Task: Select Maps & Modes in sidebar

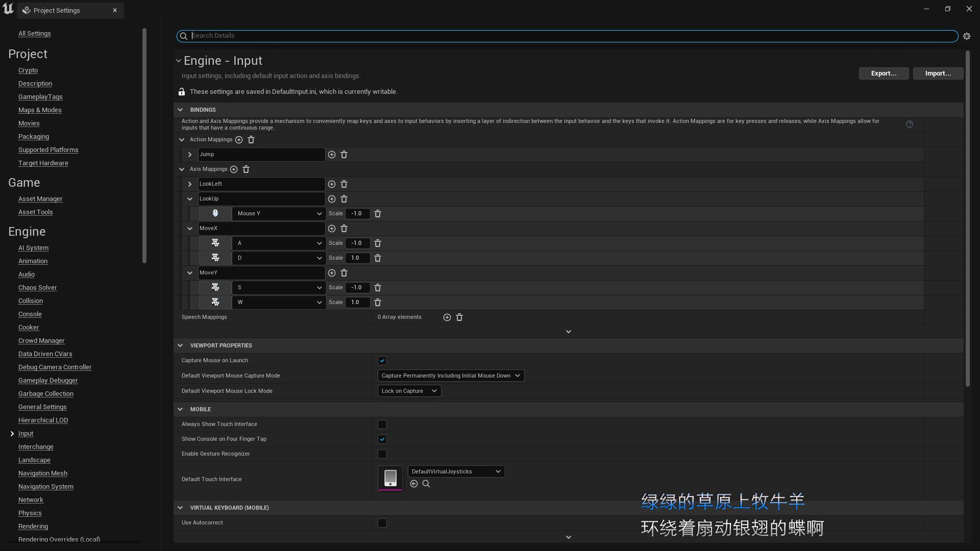Action: pyautogui.click(x=40, y=110)
